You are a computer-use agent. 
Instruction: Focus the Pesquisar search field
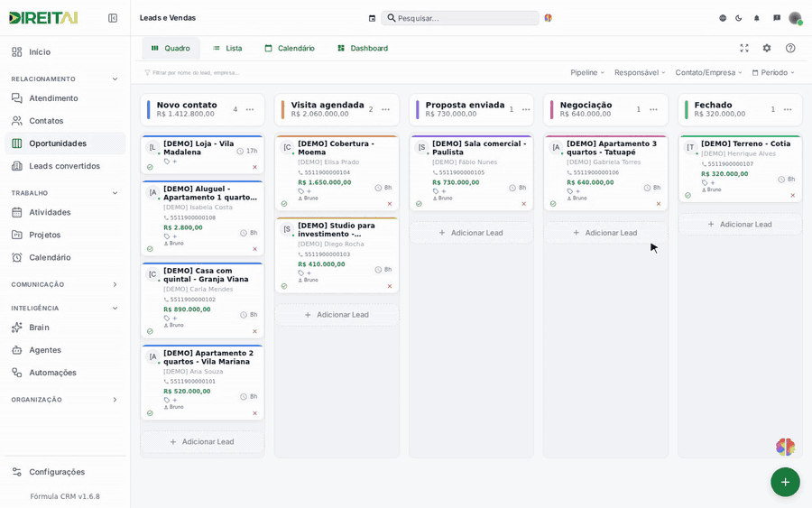pos(460,18)
